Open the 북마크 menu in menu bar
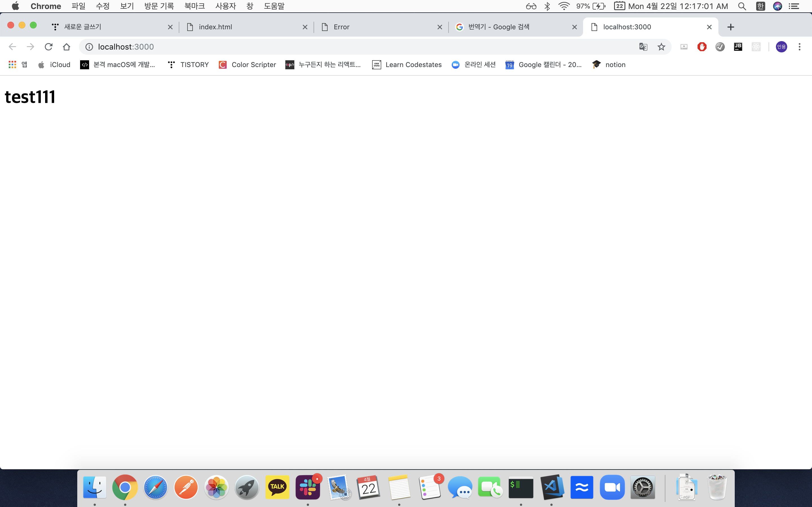The height and width of the screenshot is (507, 812). 194,6
